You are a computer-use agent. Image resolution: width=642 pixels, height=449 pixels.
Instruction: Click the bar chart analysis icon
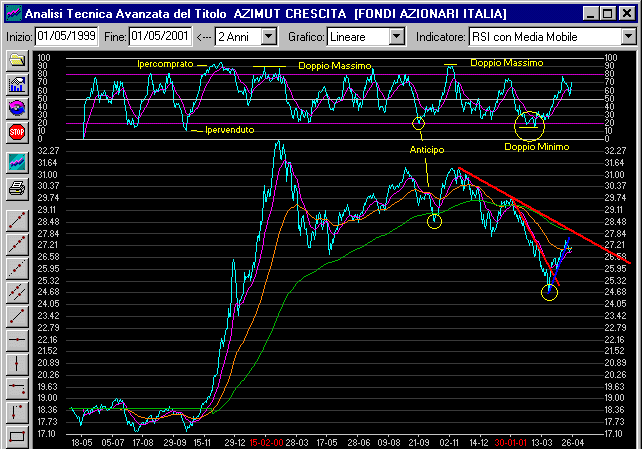(16, 84)
